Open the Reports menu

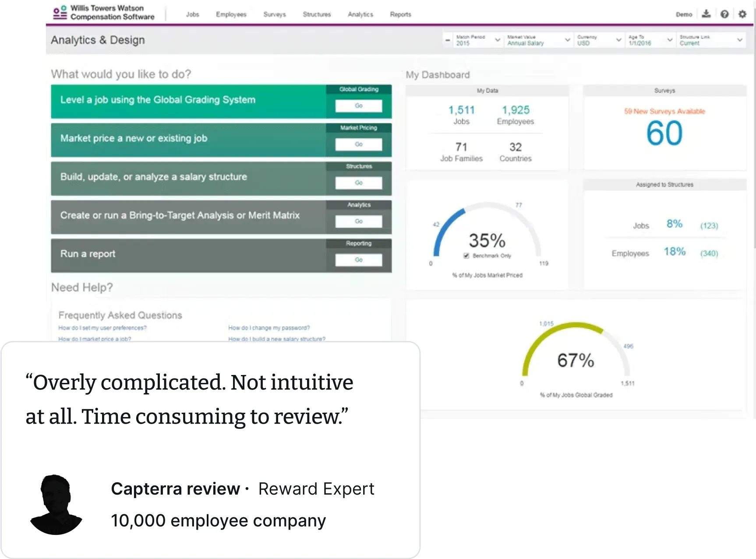[x=400, y=14]
